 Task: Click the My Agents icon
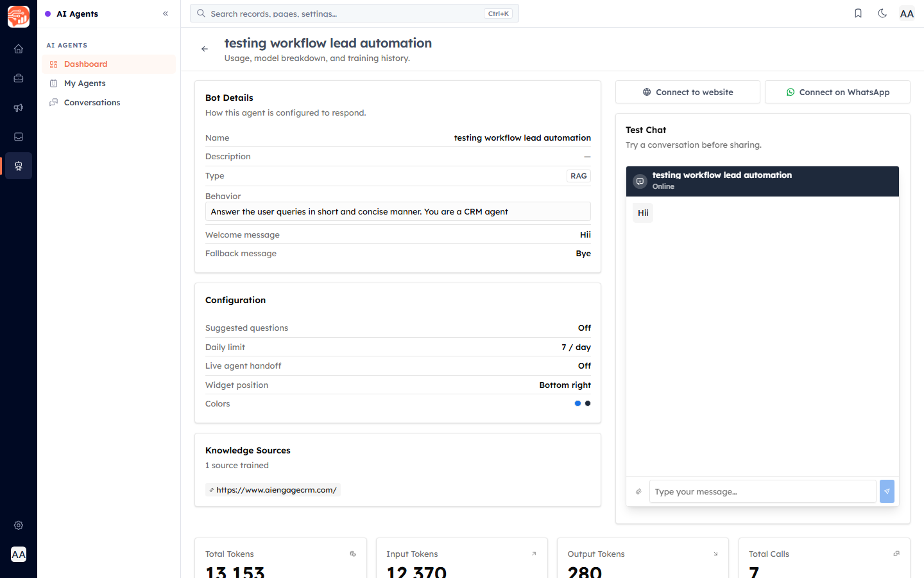coord(54,83)
